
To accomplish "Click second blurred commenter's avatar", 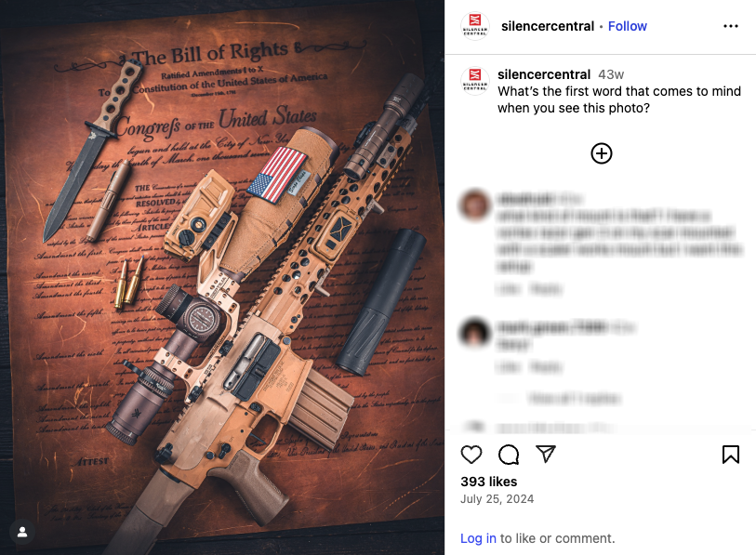I will click(475, 332).
